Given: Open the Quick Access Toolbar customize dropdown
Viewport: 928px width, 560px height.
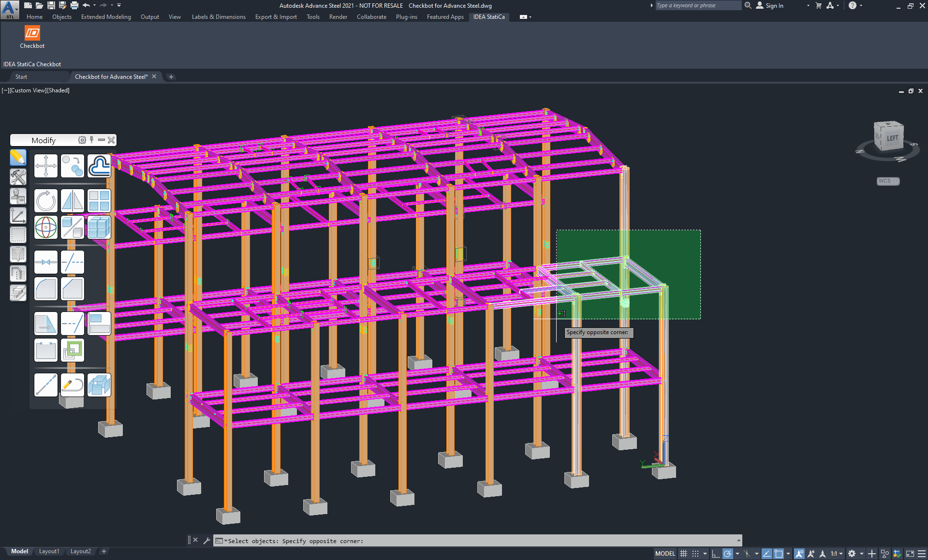Looking at the screenshot, I should coord(119,5).
